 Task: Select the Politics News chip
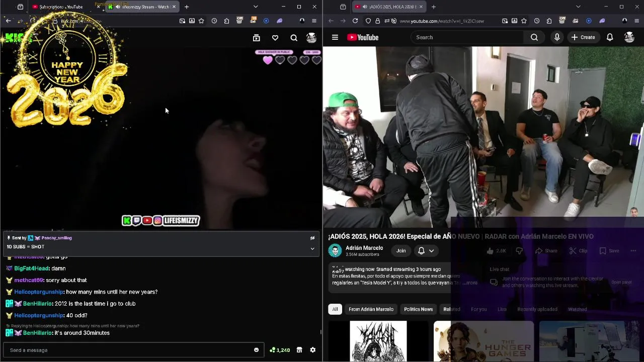(419, 309)
